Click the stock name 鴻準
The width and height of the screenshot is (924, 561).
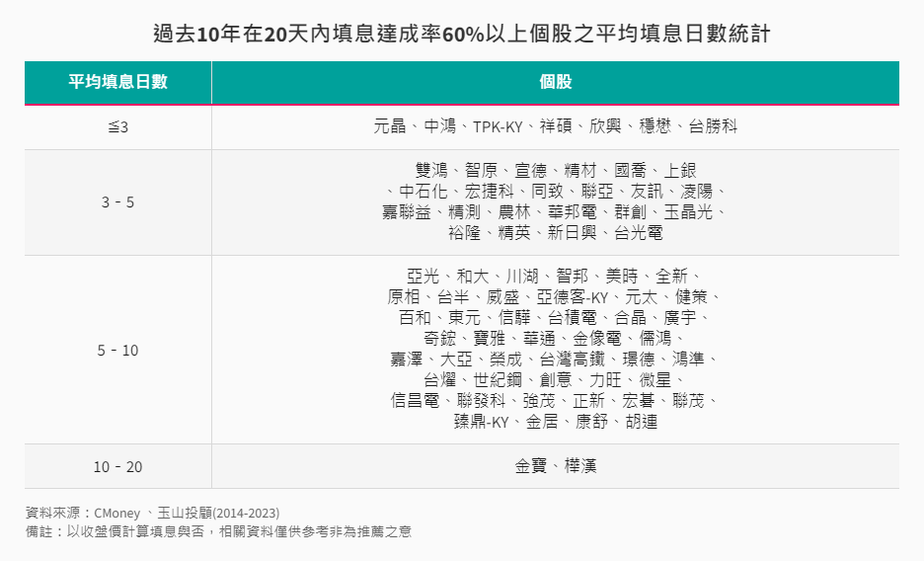click(688, 359)
